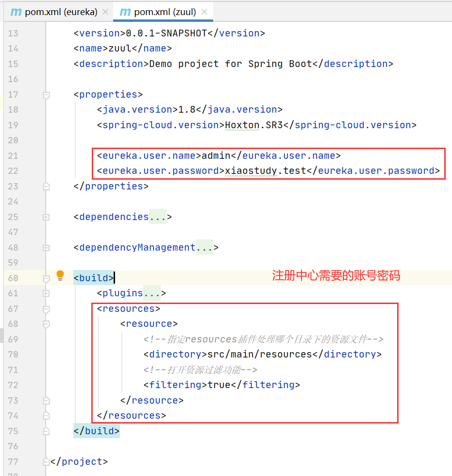Screen dimensions: 452x476
Task: Click the closing properties tag
Action: pyautogui.click(x=111, y=186)
